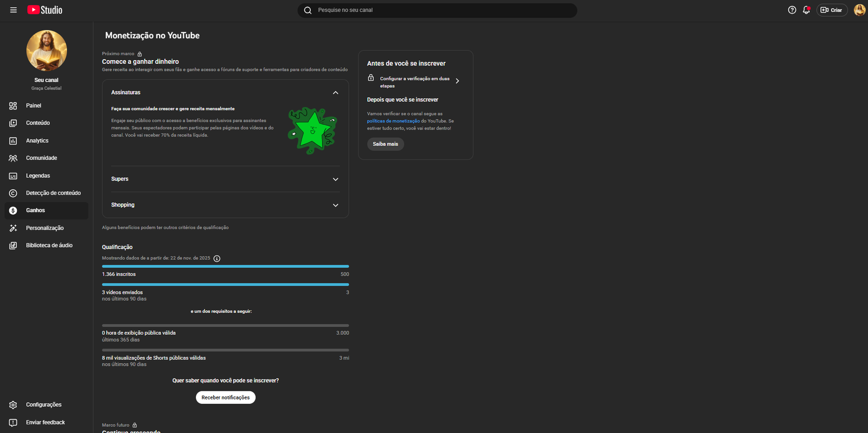Open the hamburger navigation menu
Viewport: 868px width, 433px height.
(14, 10)
